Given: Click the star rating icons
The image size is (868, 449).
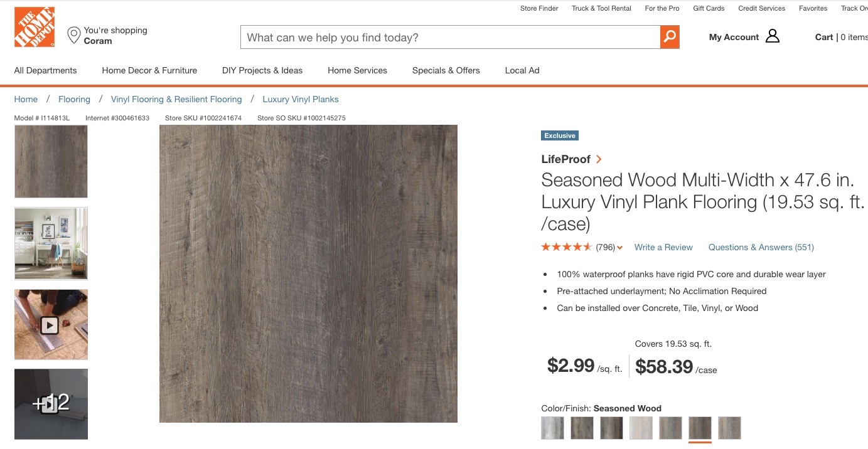Looking at the screenshot, I should [x=566, y=247].
